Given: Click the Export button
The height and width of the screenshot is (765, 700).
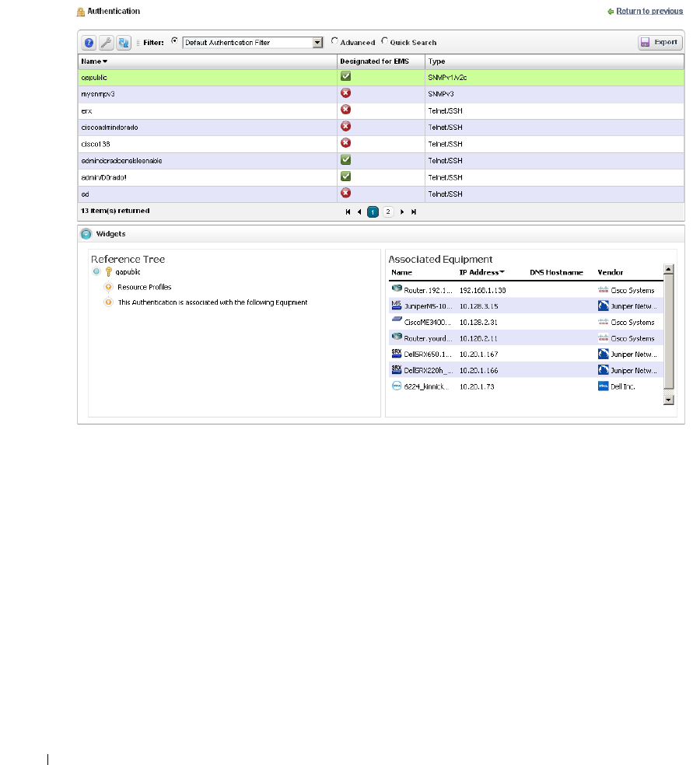Looking at the screenshot, I should pyautogui.click(x=660, y=43).
